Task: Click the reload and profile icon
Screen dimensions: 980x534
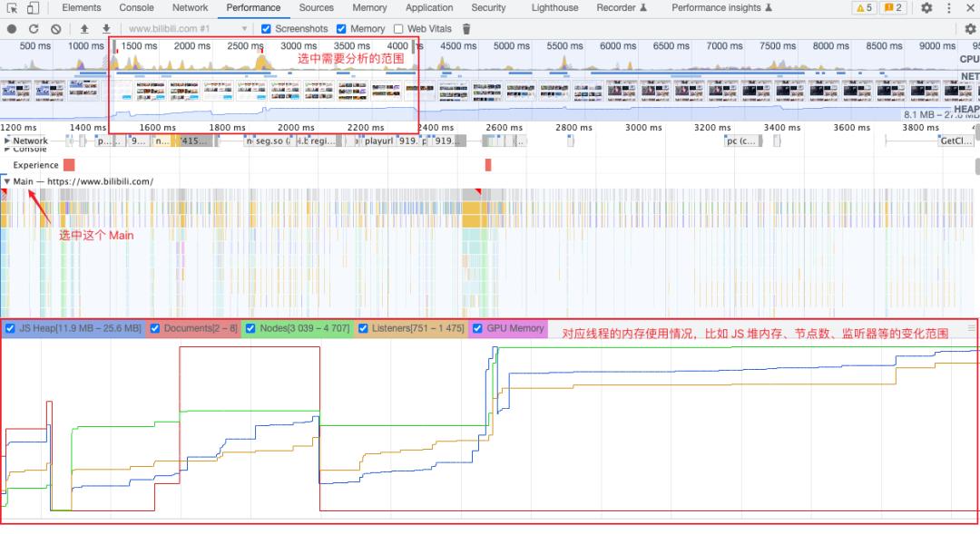Action: coord(34,29)
